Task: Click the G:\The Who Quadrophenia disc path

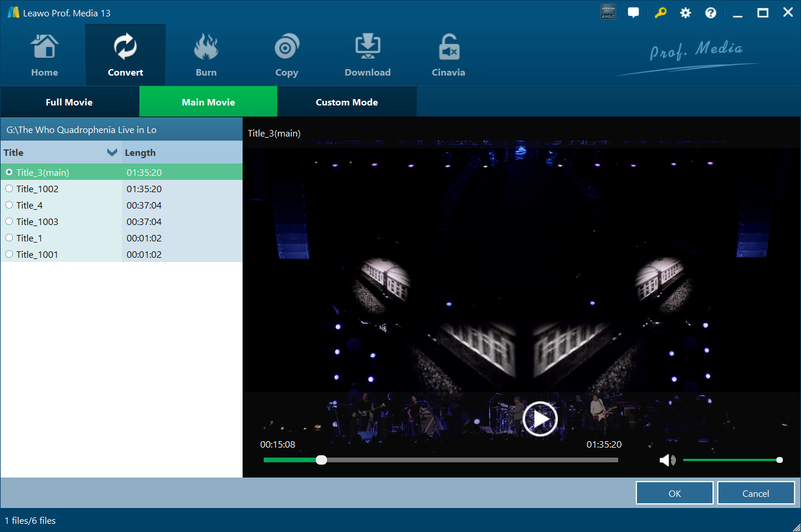Action: click(x=81, y=129)
